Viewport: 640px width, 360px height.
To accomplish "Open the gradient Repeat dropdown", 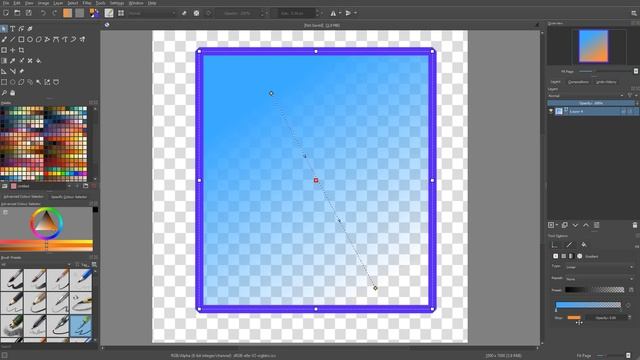I will 600,279.
